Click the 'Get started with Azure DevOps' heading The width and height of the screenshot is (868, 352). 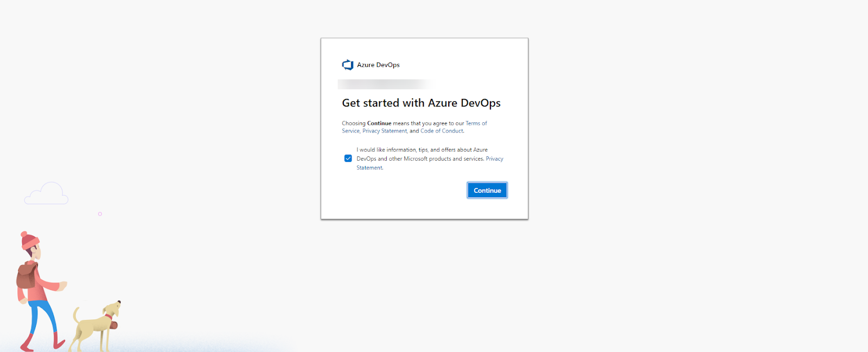(421, 103)
